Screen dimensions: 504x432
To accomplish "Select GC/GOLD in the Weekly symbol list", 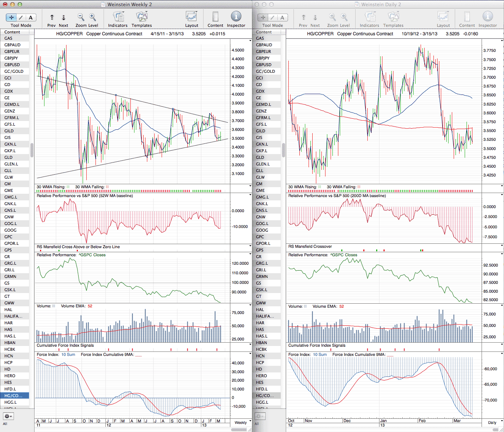I will click(14, 71).
